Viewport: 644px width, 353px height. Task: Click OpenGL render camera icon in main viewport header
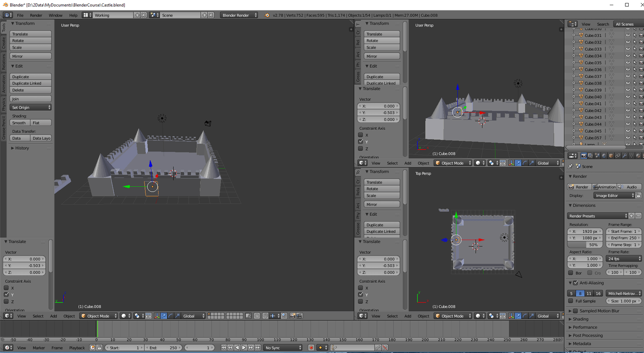point(292,316)
